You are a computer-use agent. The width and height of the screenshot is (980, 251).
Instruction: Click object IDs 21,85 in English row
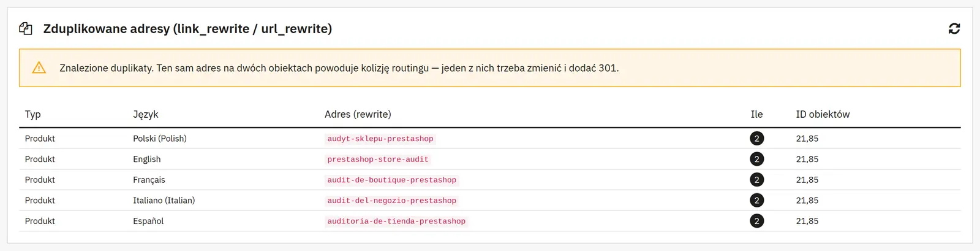click(x=807, y=159)
